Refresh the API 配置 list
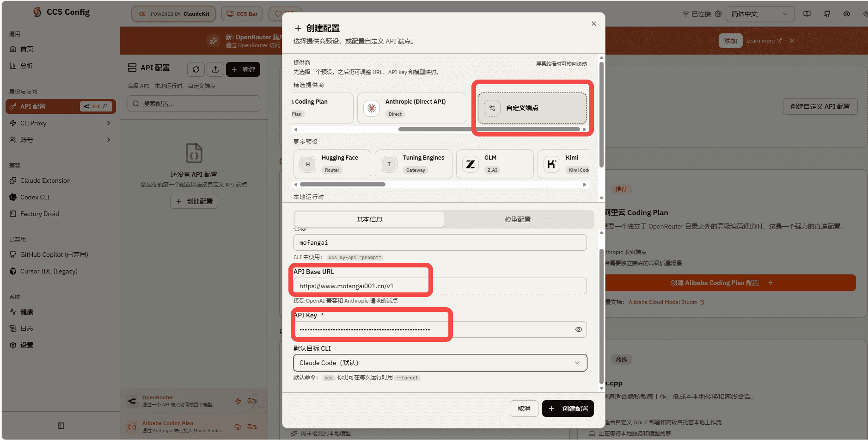Viewport: 868px width, 440px height. point(196,69)
